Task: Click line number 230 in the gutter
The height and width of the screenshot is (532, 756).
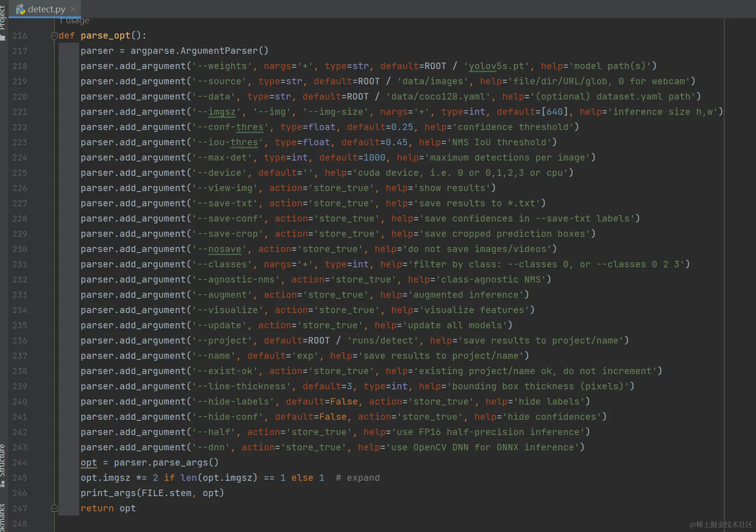Action: pos(20,249)
